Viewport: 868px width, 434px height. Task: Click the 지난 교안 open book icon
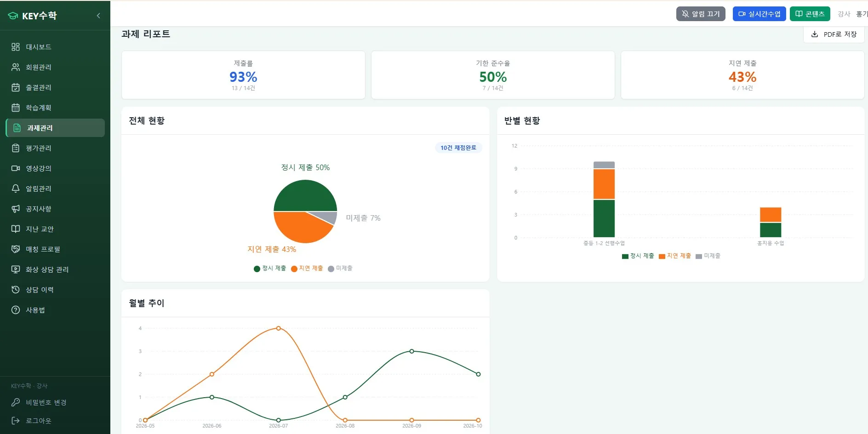(x=16, y=229)
